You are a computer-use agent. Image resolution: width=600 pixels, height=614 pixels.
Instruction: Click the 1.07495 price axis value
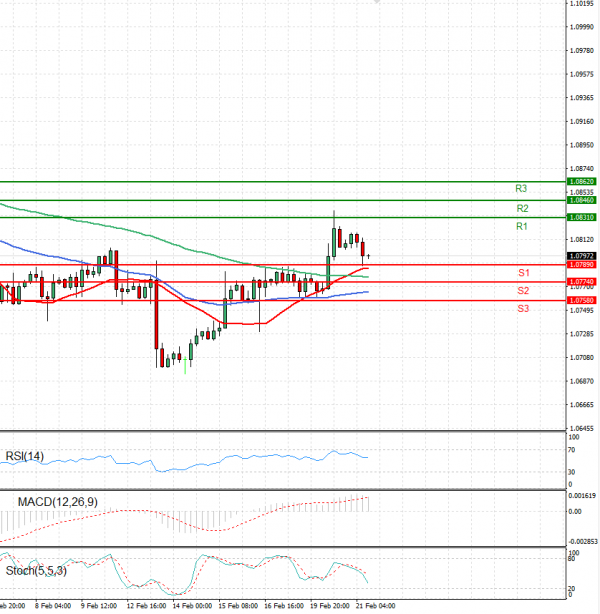pyautogui.click(x=582, y=311)
